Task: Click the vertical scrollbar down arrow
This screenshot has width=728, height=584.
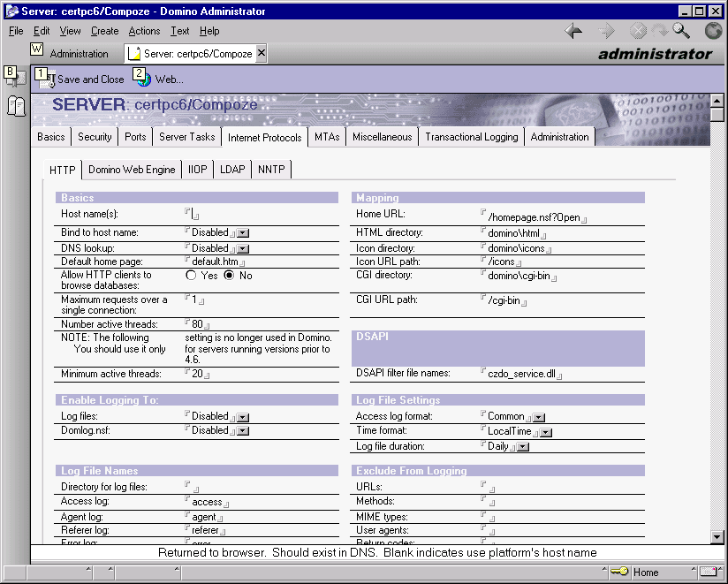Action: coord(717,537)
